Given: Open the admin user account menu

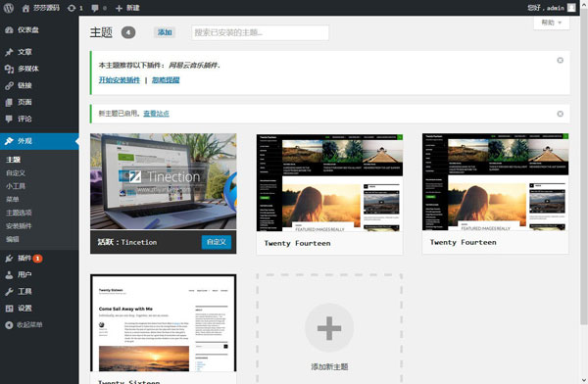Looking at the screenshot, I should point(551,8).
